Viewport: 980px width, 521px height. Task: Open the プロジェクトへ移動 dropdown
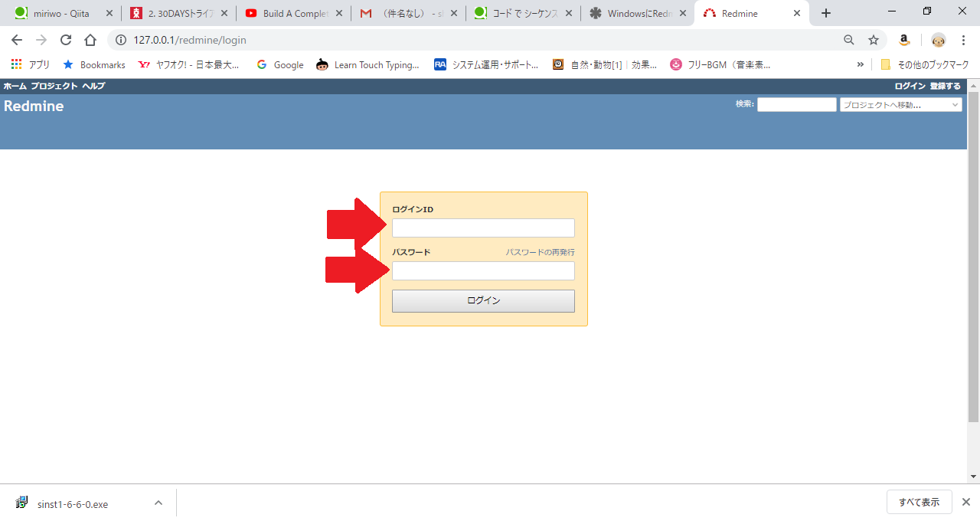pyautogui.click(x=900, y=104)
